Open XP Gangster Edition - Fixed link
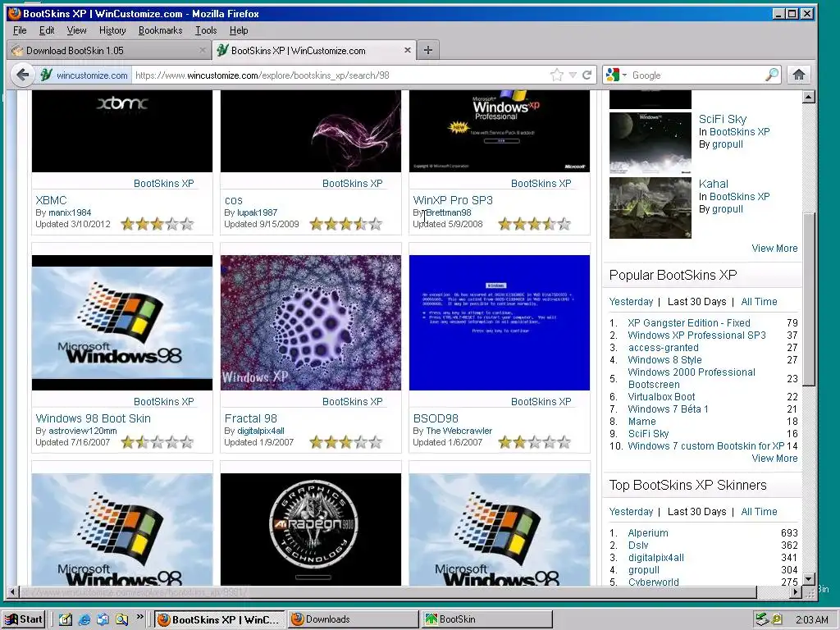Screen dimensions: 840x630 pos(689,323)
